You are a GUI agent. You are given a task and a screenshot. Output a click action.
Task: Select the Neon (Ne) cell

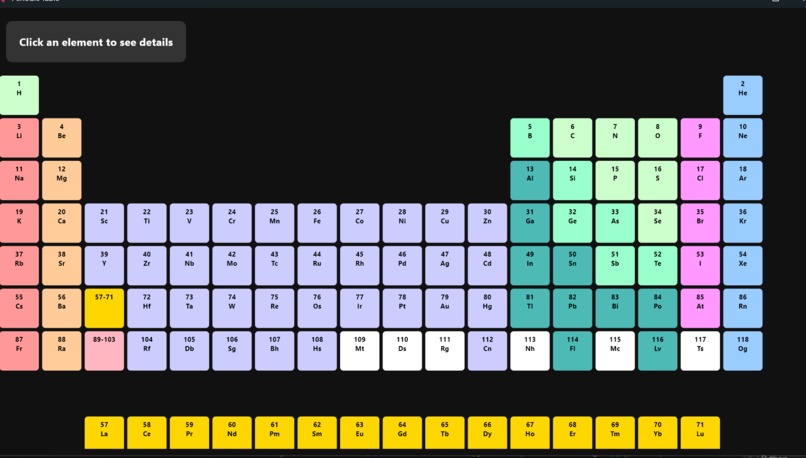(743, 138)
